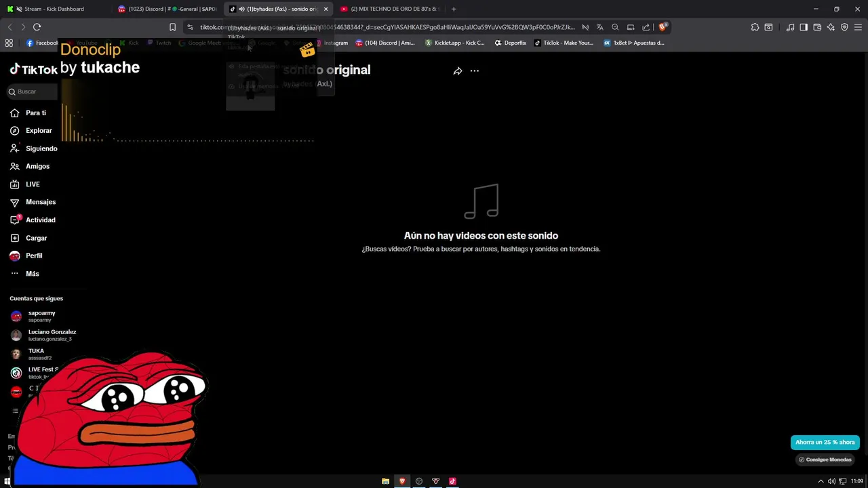Open Actividad notifications
This screenshot has height=488, width=868.
tap(33, 220)
